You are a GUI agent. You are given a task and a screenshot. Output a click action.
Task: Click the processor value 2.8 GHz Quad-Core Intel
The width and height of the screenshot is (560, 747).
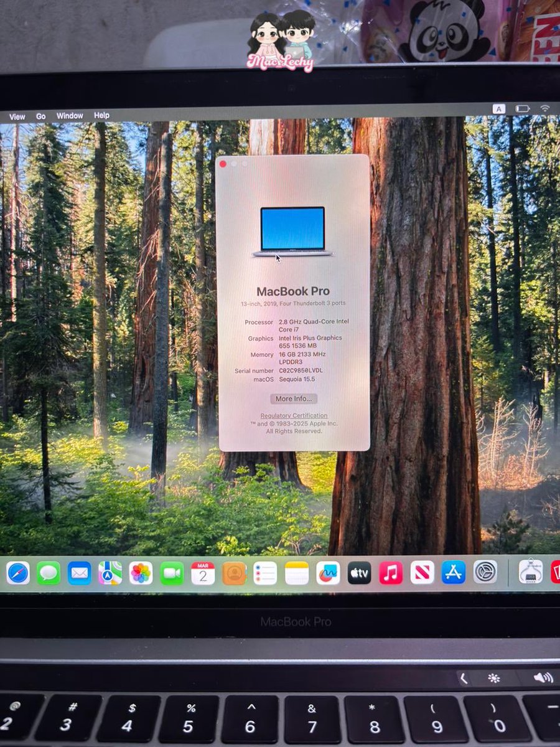314,322
